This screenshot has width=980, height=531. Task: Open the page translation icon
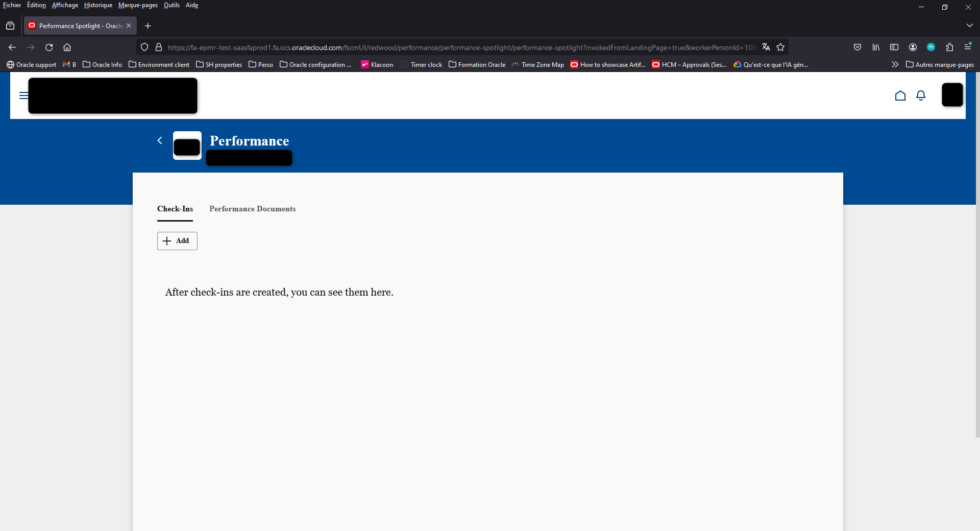(x=766, y=47)
